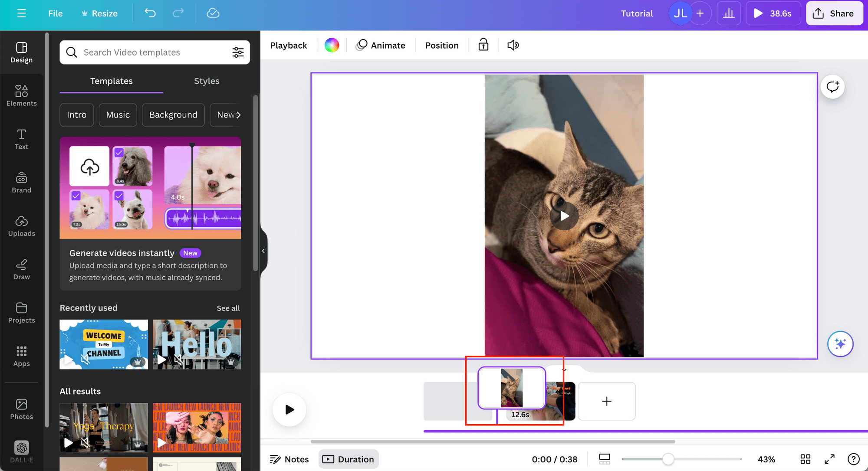The image size is (868, 471).
Task: Click the timeline horizontal scrollbar
Action: click(x=493, y=442)
